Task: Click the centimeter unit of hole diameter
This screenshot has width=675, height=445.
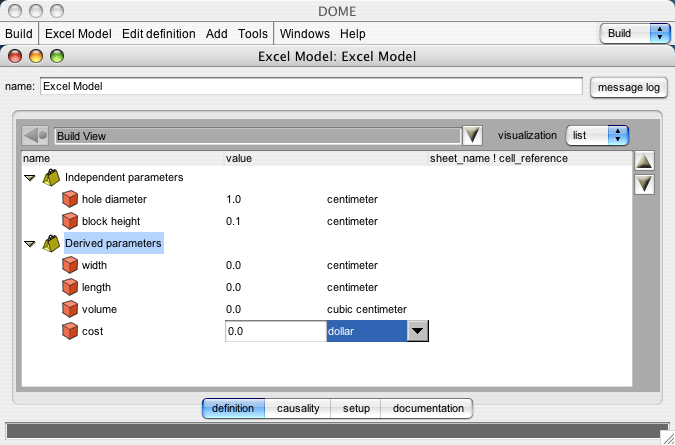Action: pyautogui.click(x=352, y=199)
